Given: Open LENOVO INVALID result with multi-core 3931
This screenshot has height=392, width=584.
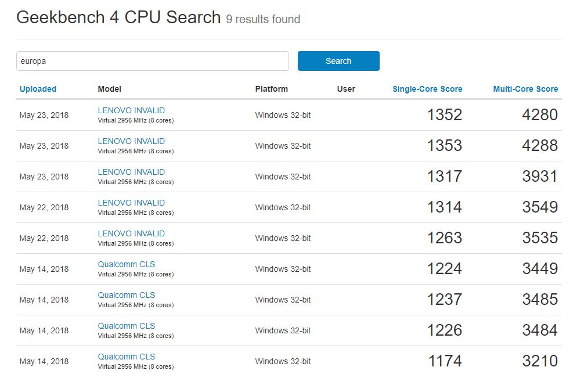Looking at the screenshot, I should [x=131, y=172].
